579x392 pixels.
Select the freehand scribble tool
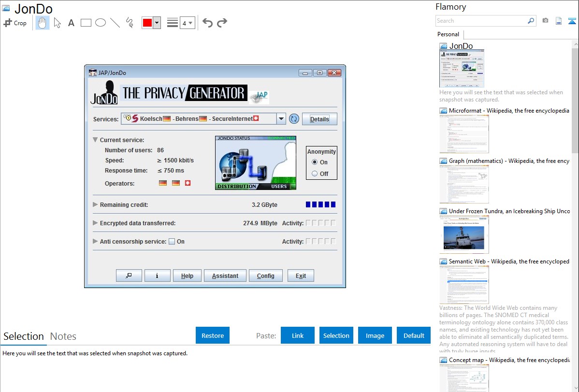coord(130,23)
